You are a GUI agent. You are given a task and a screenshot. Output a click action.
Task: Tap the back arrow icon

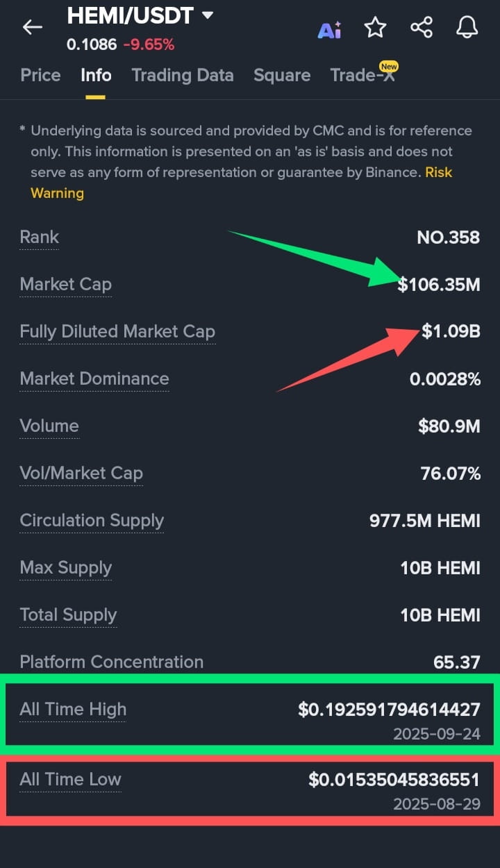point(33,27)
